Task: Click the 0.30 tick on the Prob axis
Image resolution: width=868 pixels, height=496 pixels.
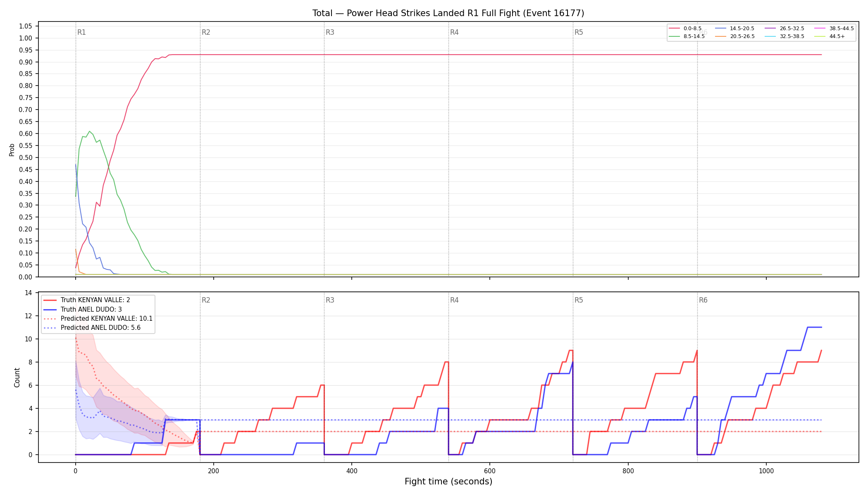Action: (x=25, y=205)
